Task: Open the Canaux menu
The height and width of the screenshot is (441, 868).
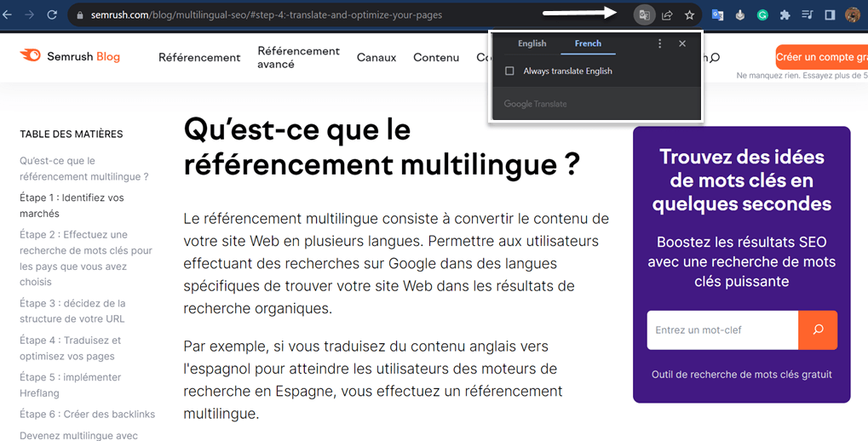Action: [377, 58]
